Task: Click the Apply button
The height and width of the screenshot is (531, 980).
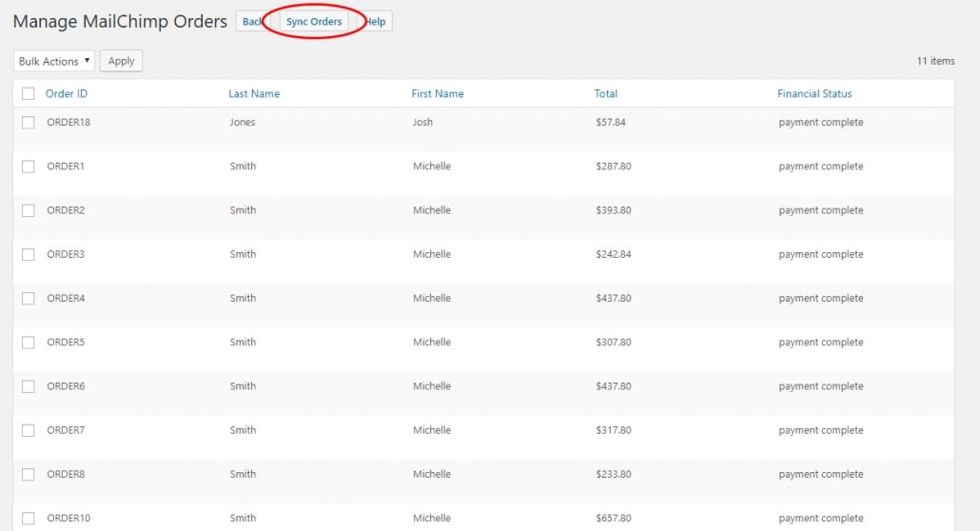Action: click(121, 61)
